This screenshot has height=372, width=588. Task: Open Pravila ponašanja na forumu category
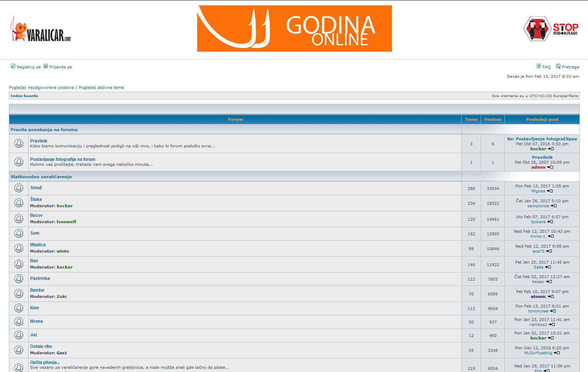click(x=44, y=130)
